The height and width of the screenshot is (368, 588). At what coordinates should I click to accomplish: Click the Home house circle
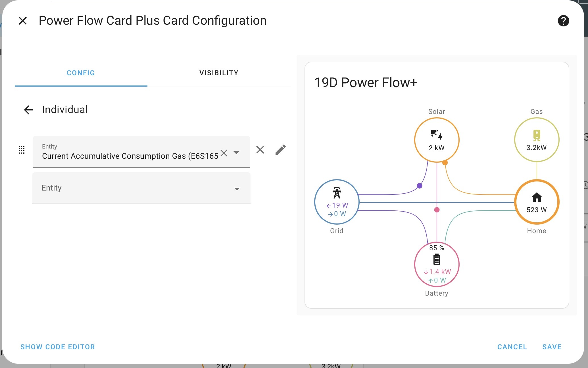tap(537, 202)
